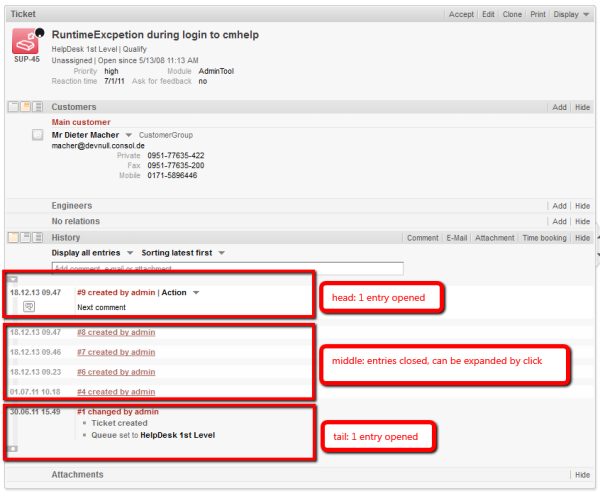Viewport: 600px width, 496px height.
Task: Click comment bubble icon under entry #9
Action: click(x=30, y=307)
